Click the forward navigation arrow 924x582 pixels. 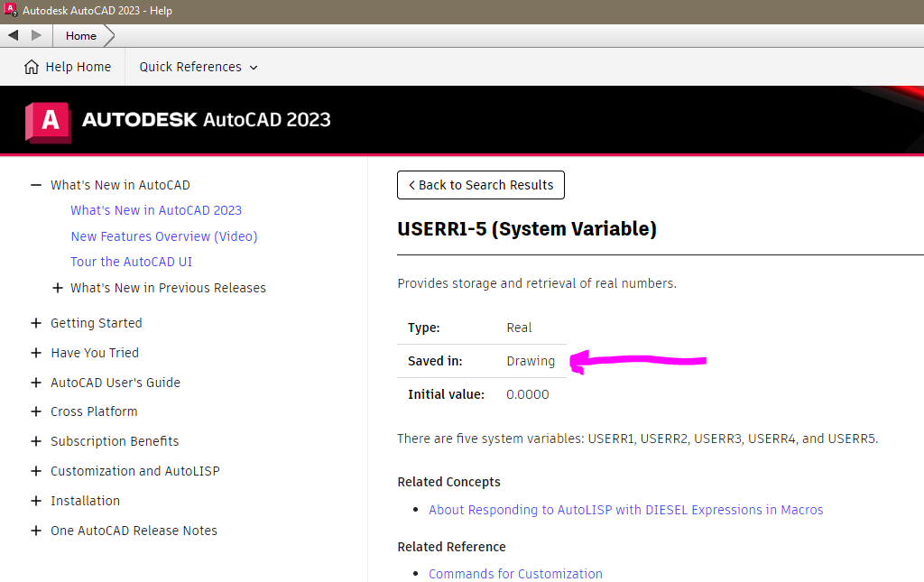coord(36,35)
